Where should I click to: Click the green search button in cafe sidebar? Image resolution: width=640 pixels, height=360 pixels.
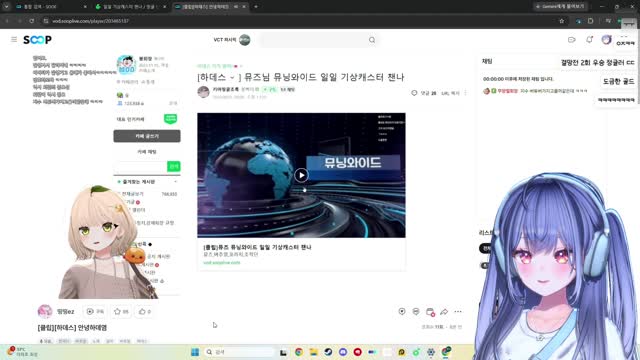[x=174, y=166]
